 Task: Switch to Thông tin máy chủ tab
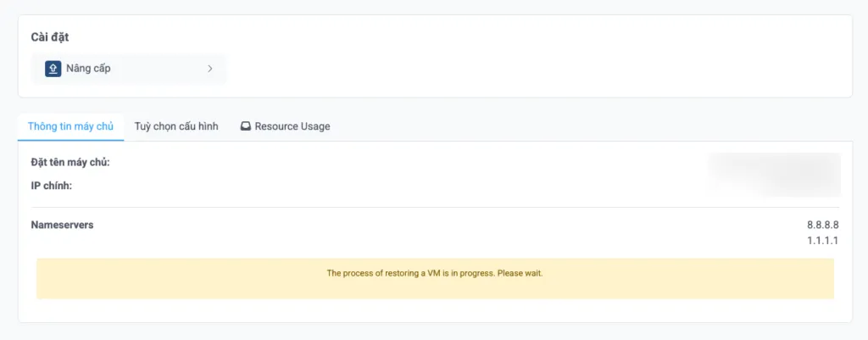(71, 126)
